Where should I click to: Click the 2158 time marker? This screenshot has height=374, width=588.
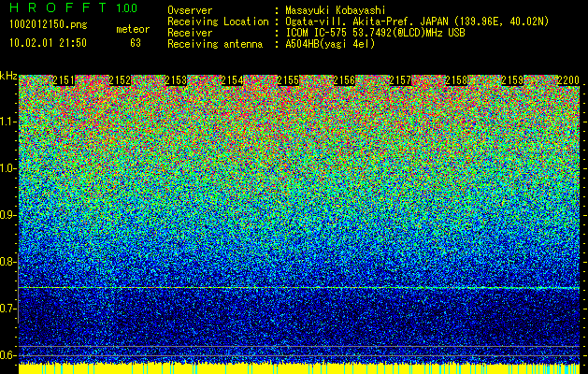click(x=456, y=80)
